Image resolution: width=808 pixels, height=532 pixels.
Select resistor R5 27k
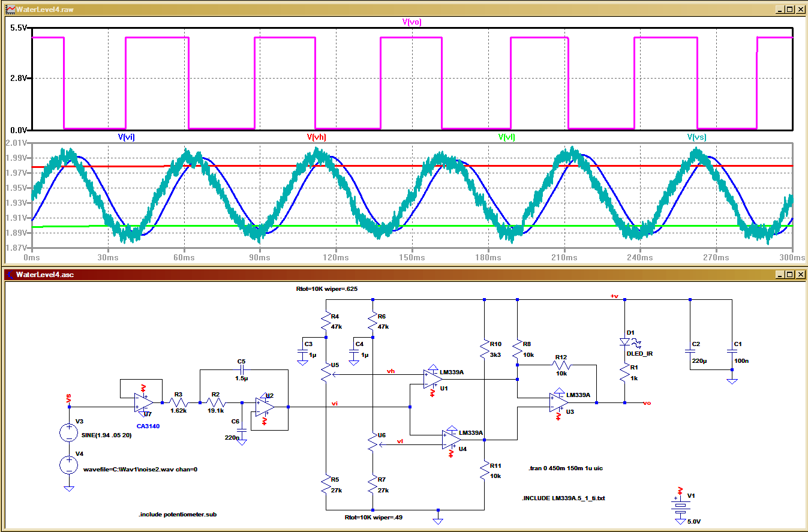pos(325,483)
